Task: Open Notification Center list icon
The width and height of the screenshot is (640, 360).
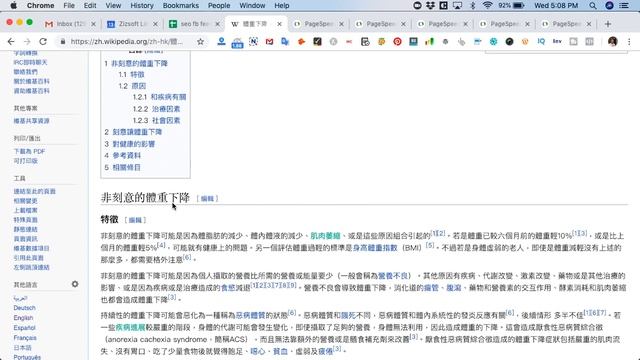Action: pyautogui.click(x=624, y=6)
